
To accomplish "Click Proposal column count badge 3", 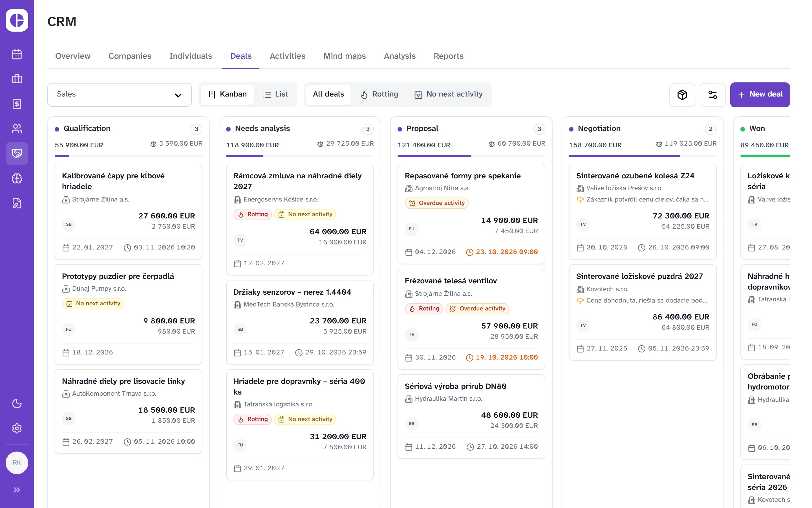I will 539,129.
